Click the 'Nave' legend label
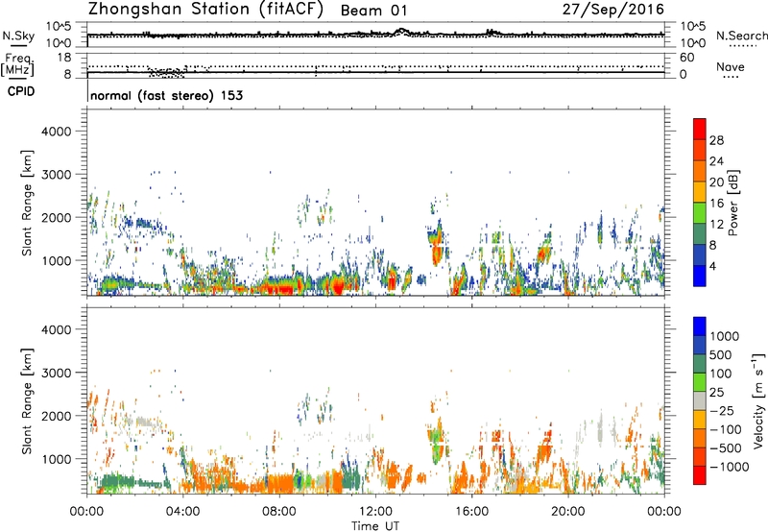 coord(730,66)
